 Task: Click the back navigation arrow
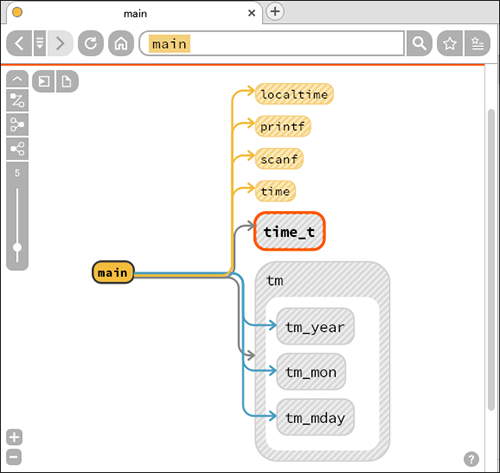tap(19, 43)
